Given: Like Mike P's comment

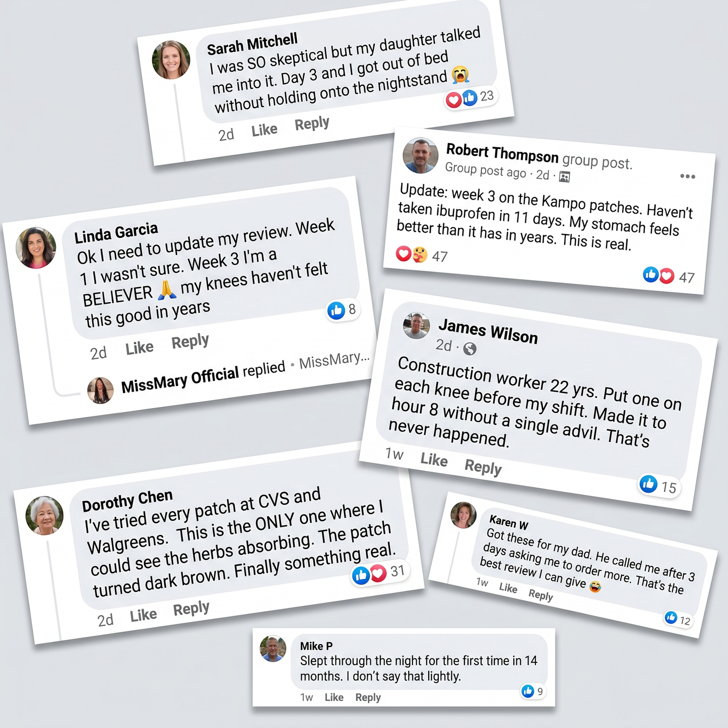Looking at the screenshot, I should pos(334,697).
